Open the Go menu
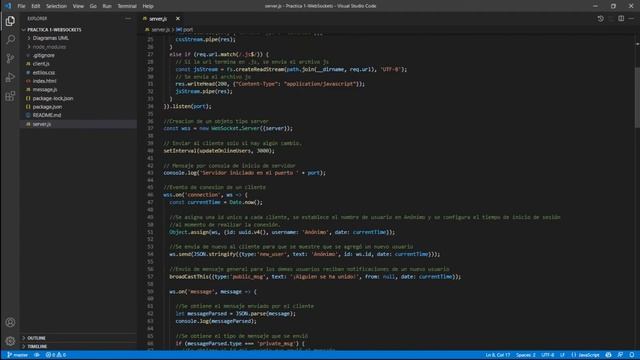This screenshot has width=640, height=360. tap(93, 6)
